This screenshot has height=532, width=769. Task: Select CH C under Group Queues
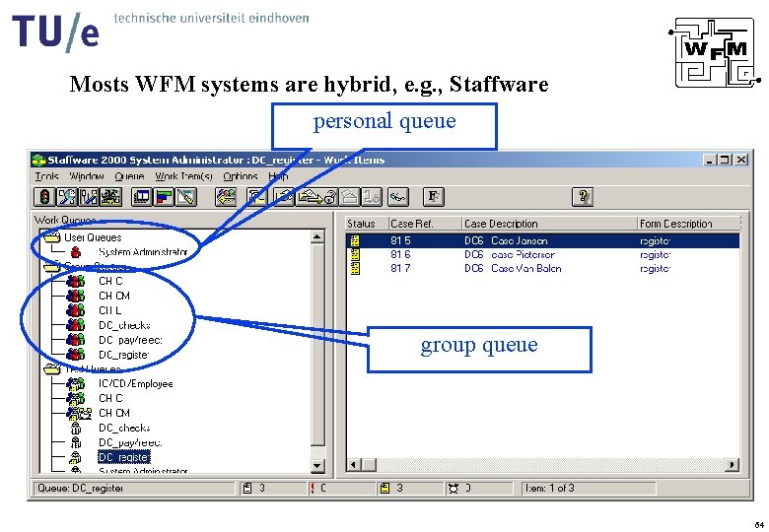pyautogui.click(x=110, y=281)
